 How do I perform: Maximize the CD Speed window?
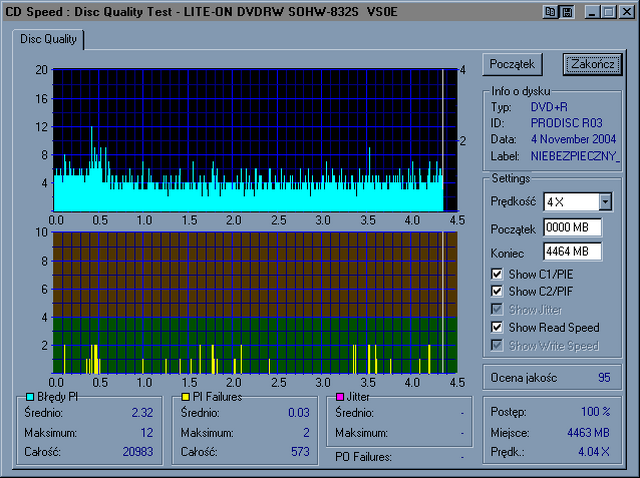609,12
